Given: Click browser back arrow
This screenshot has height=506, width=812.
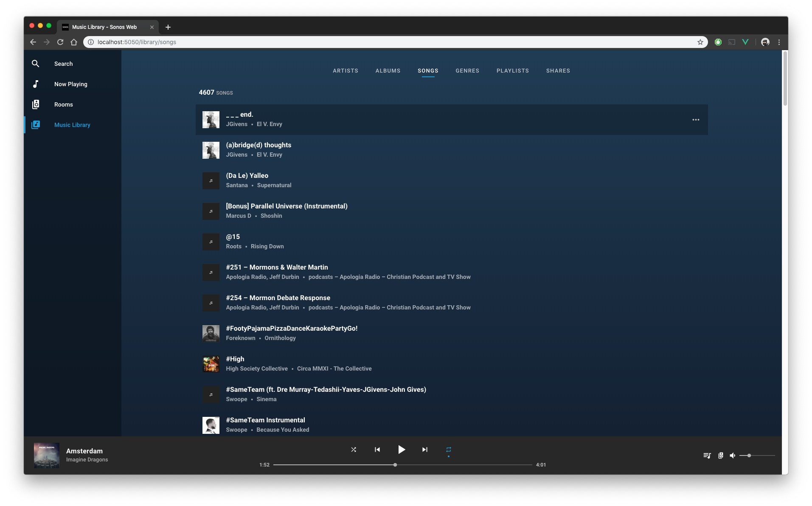Looking at the screenshot, I should [33, 42].
